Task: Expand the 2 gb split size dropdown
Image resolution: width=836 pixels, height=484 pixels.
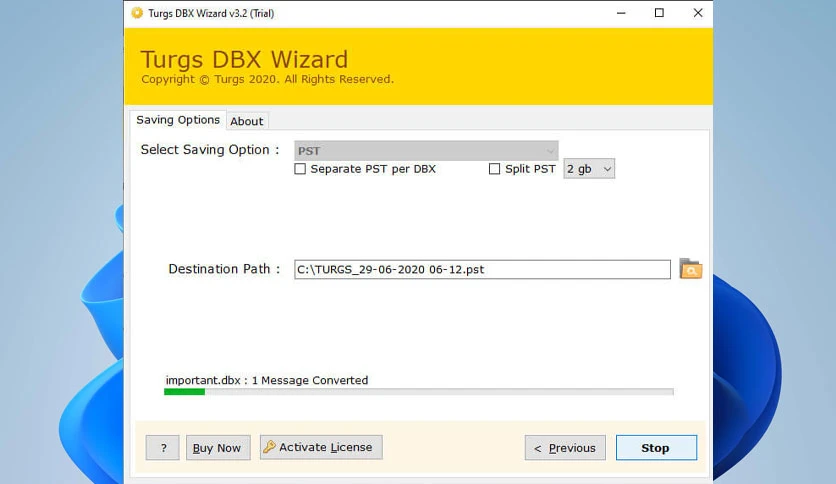Action: 589,169
